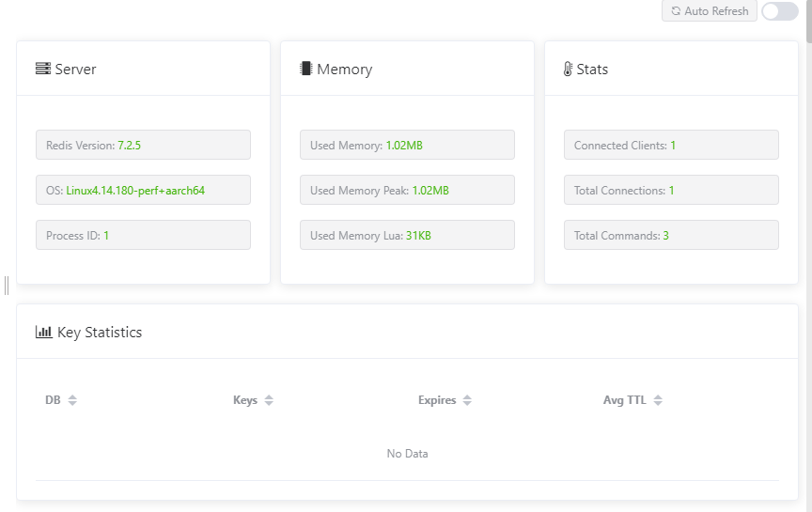Sort the table by Avg TTL column
The image size is (812, 512).
point(658,400)
